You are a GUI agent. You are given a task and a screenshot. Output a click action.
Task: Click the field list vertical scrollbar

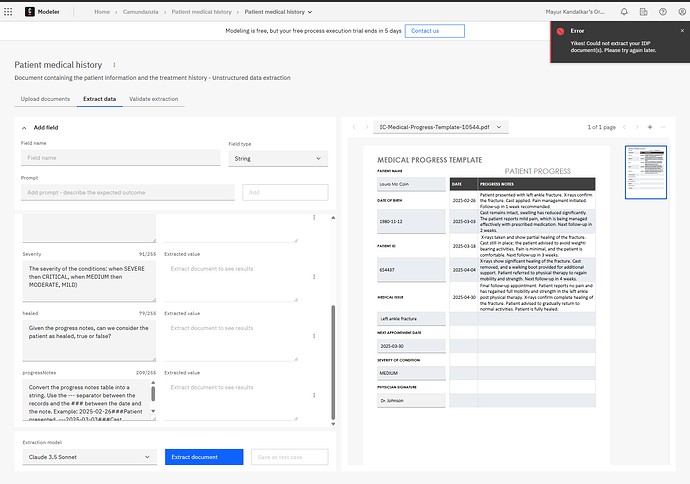coord(333,363)
